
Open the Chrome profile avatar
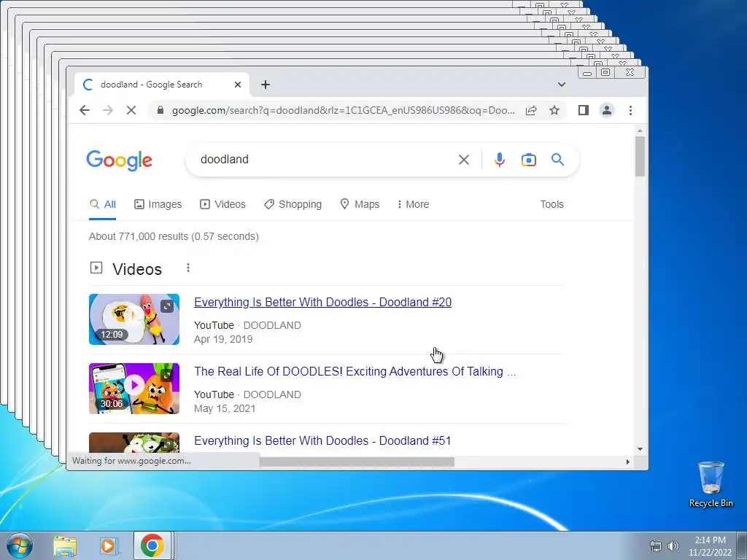[x=606, y=111]
